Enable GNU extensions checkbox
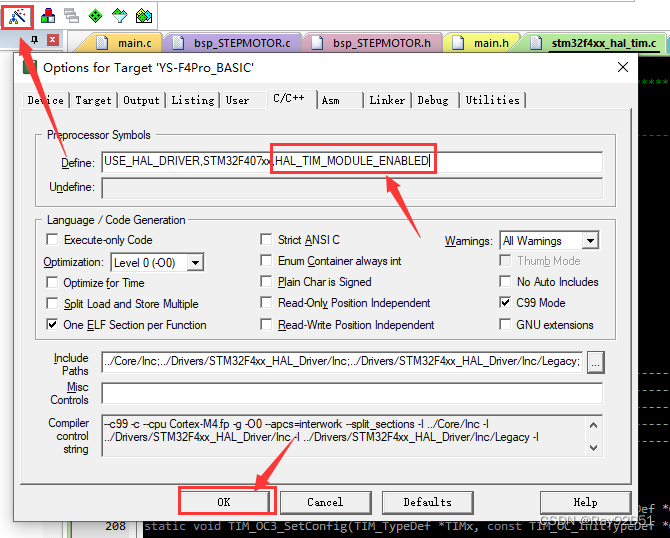Image resolution: width=670 pixels, height=538 pixels. [505, 324]
